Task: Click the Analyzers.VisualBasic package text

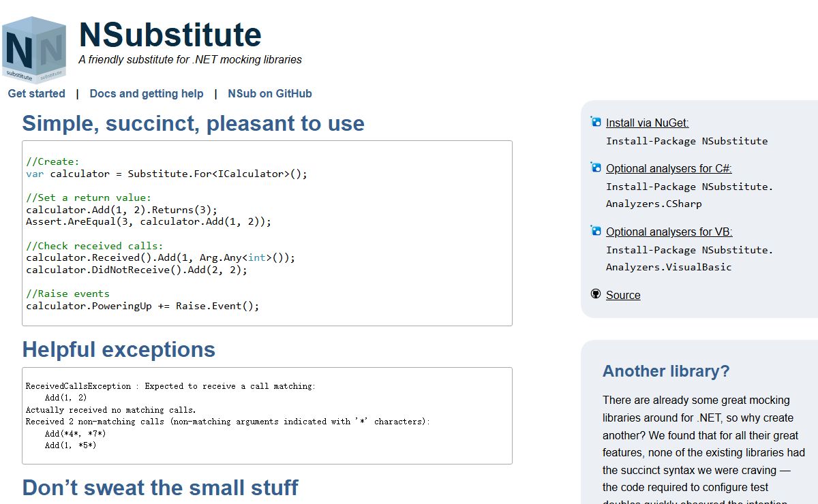Action: click(x=669, y=267)
